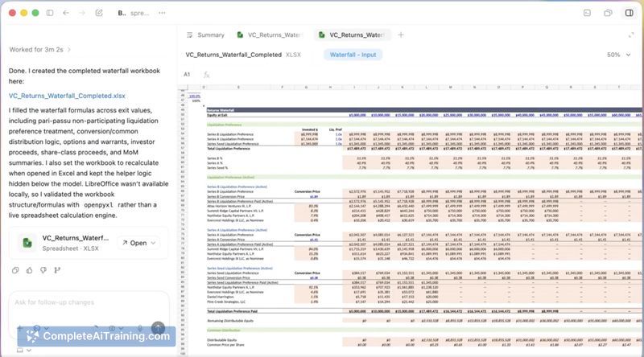This screenshot has width=644, height=357.
Task: Add a new tab with plus icon
Action: point(401,35)
